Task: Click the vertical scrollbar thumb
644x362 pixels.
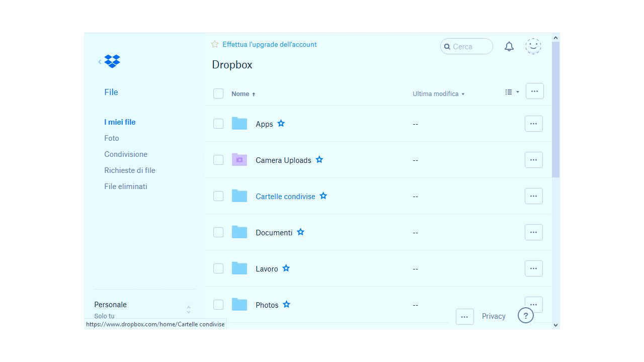Action: 555,110
